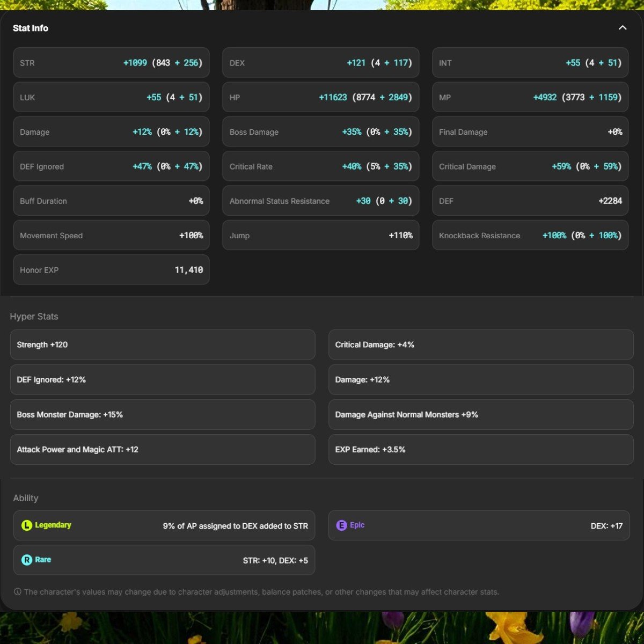Click the Legendary ability rank icon
Viewport: 644px width, 644px height.
point(27,525)
